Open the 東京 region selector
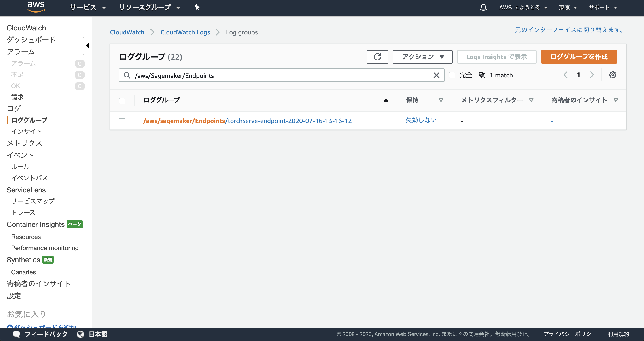 (x=568, y=7)
